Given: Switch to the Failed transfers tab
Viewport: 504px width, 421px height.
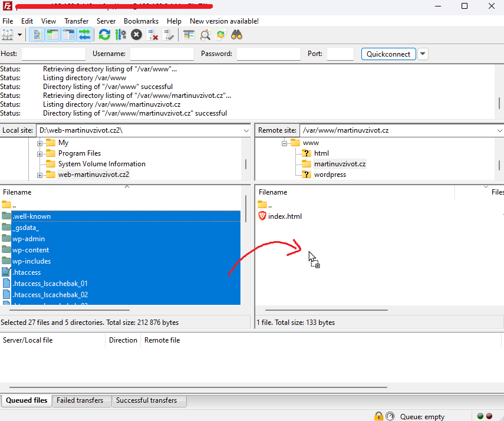Looking at the screenshot, I should (80, 400).
